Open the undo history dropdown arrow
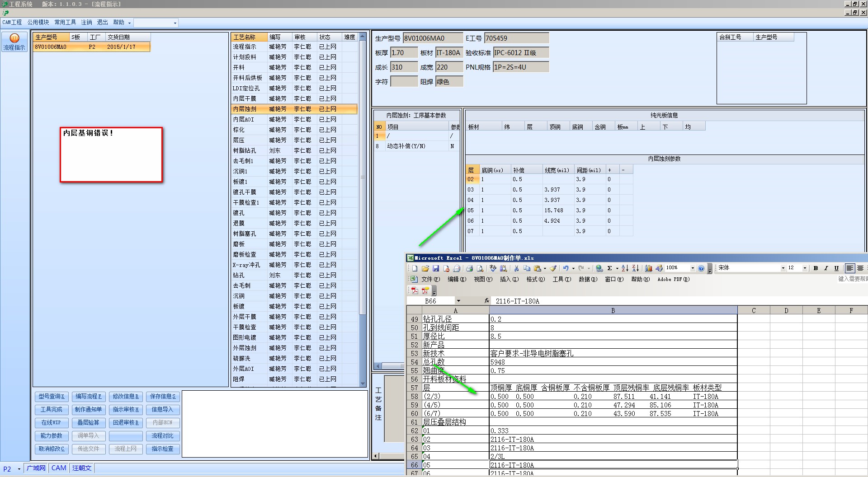The image size is (868, 477). (x=573, y=268)
